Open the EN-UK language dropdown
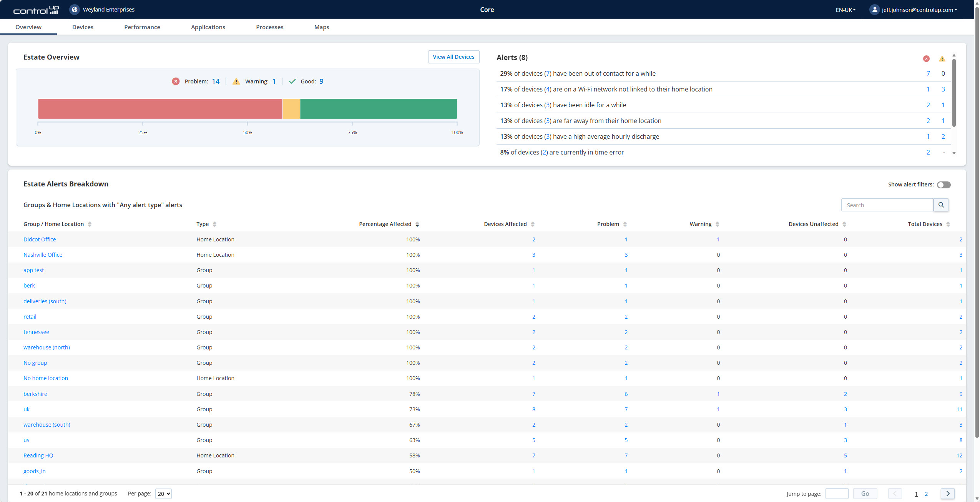The width and height of the screenshot is (980, 502). 845,10
